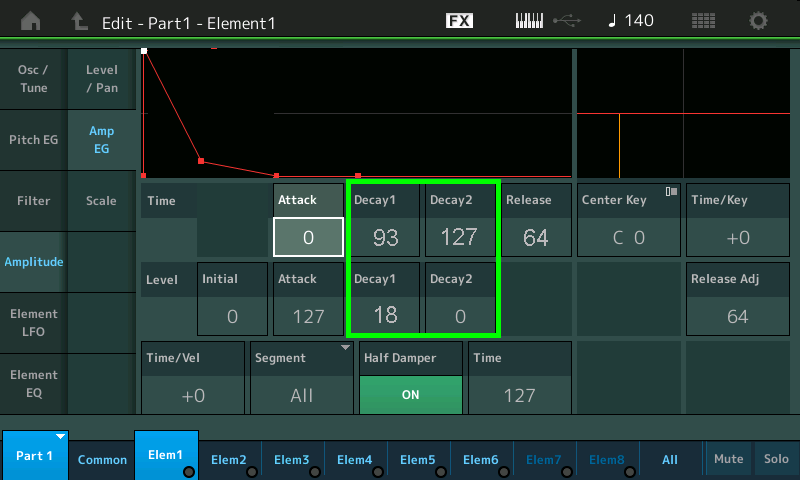The width and height of the screenshot is (800, 480).
Task: Switch to the Elem2 tab
Action: point(229,460)
